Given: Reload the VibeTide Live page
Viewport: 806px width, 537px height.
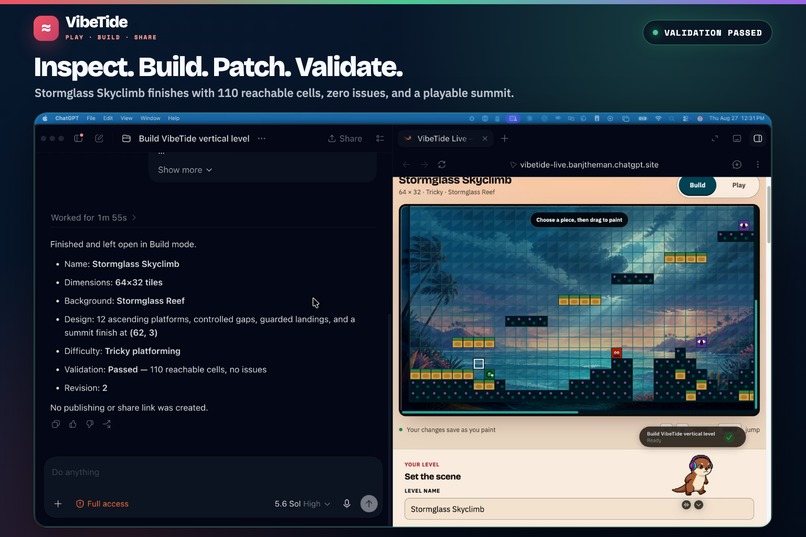Looking at the screenshot, I should click(x=442, y=164).
